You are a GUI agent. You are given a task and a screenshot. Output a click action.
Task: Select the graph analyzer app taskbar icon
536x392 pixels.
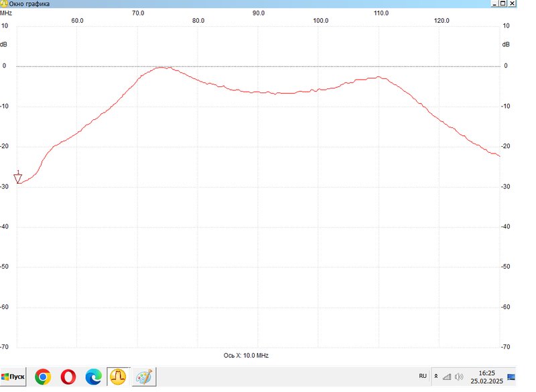point(118,377)
